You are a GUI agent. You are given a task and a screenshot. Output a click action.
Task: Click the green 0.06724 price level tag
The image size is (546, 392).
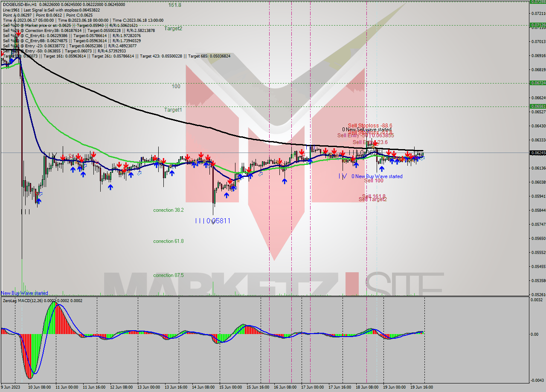[537, 83]
